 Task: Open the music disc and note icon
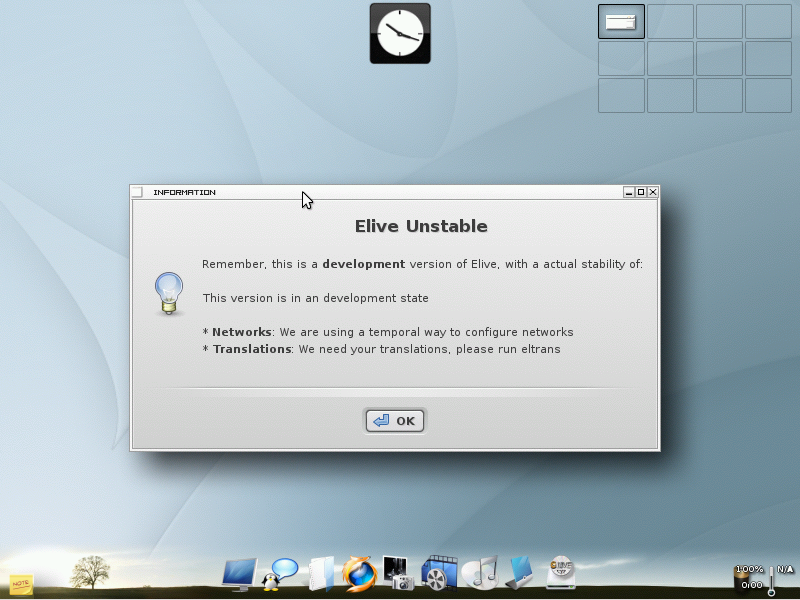480,572
